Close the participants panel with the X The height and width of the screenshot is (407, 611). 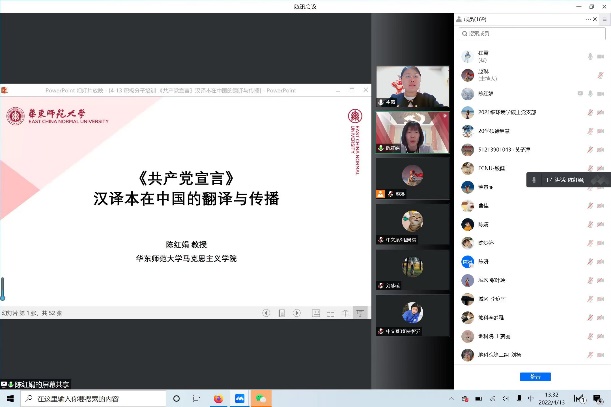(x=595, y=19)
